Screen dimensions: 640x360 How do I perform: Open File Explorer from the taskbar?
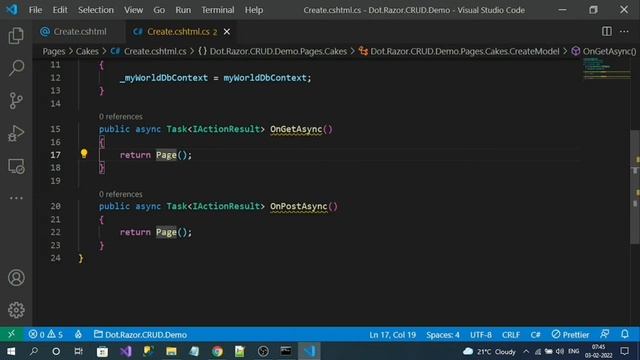pos(171,351)
